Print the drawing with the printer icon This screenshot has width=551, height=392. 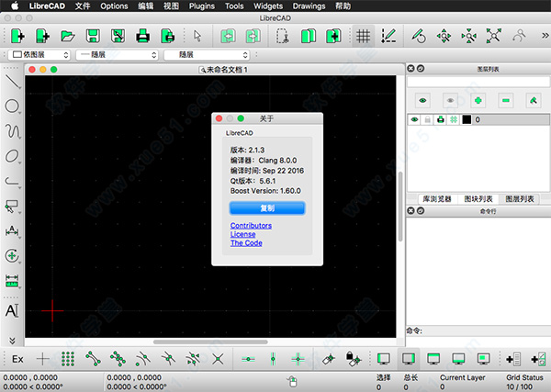[142, 36]
